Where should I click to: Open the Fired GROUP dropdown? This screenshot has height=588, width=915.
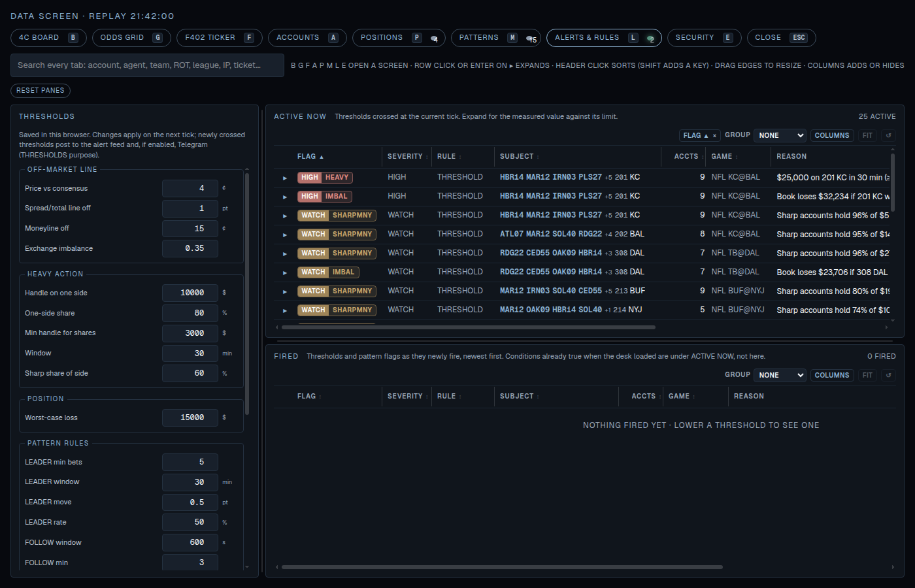780,375
